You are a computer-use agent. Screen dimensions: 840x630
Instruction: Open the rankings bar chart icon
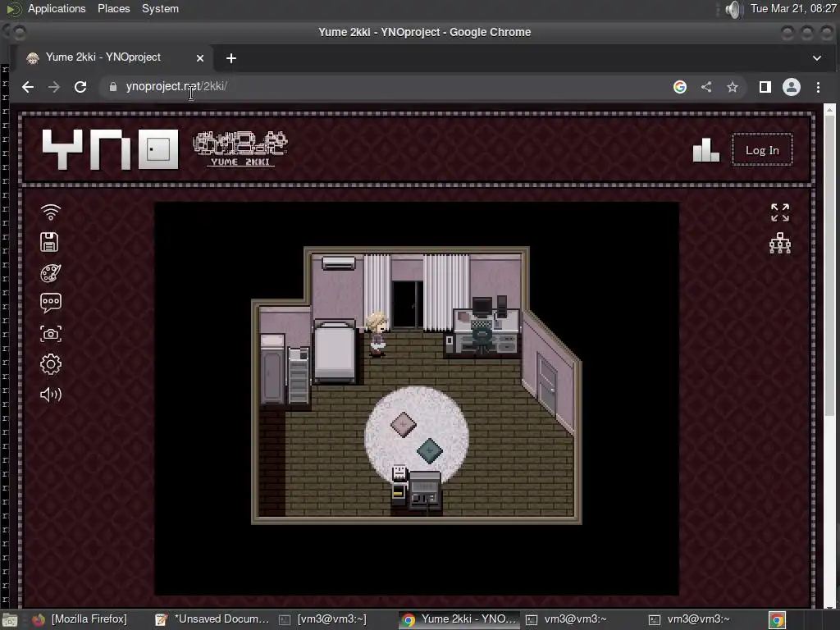(706, 150)
